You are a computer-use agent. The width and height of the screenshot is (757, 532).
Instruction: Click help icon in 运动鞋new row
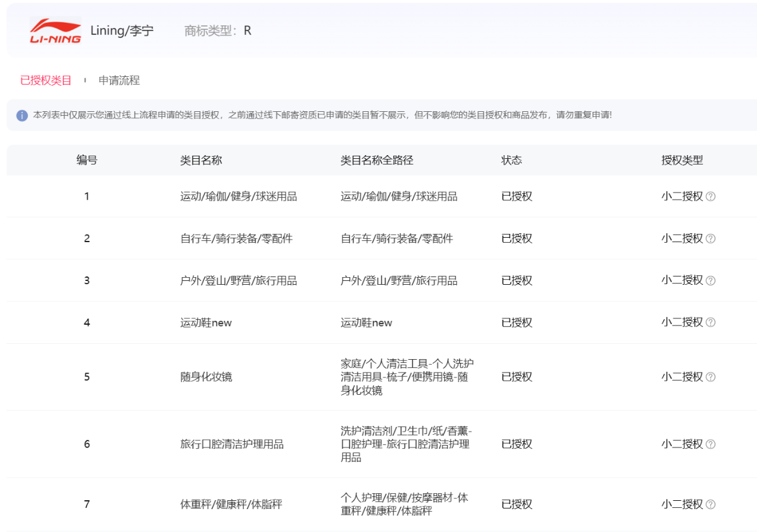click(x=711, y=323)
